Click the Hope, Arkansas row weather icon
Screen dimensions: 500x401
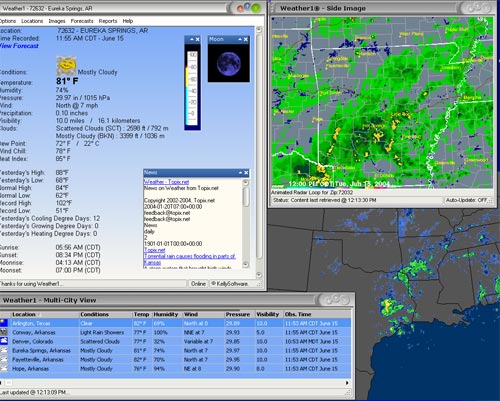(x=4, y=368)
